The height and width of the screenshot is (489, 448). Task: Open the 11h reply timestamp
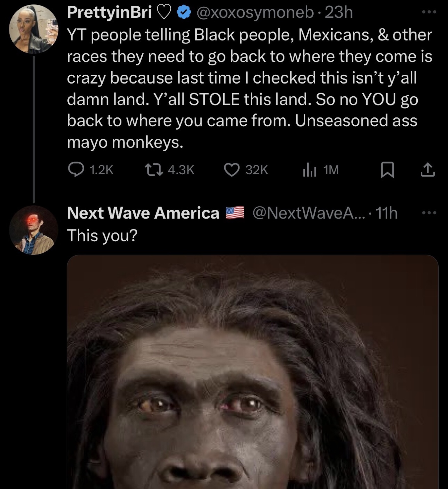386,213
